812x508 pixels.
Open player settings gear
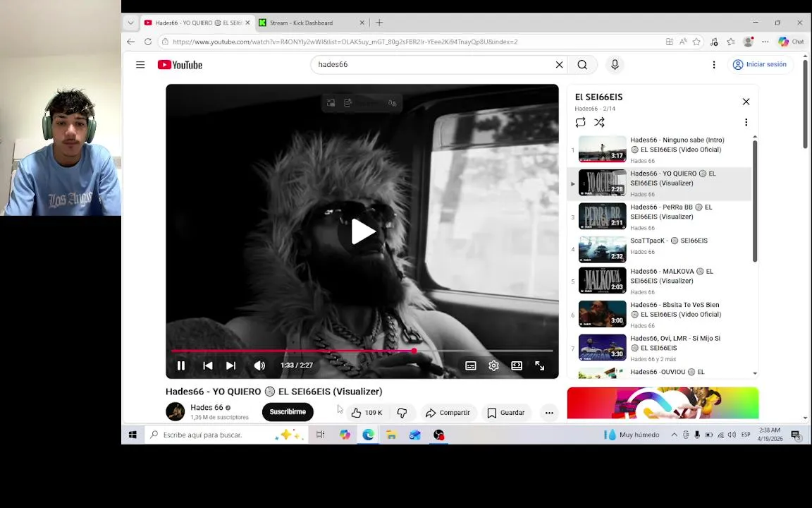click(x=493, y=365)
